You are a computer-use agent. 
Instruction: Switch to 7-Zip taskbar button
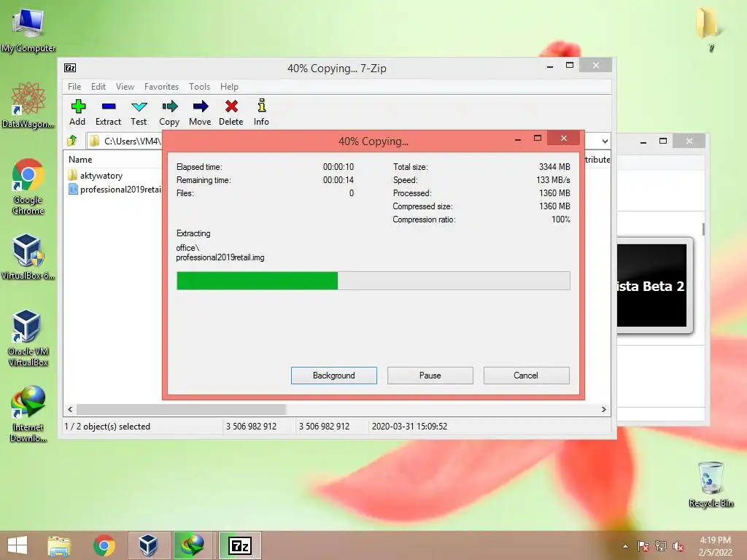click(239, 545)
